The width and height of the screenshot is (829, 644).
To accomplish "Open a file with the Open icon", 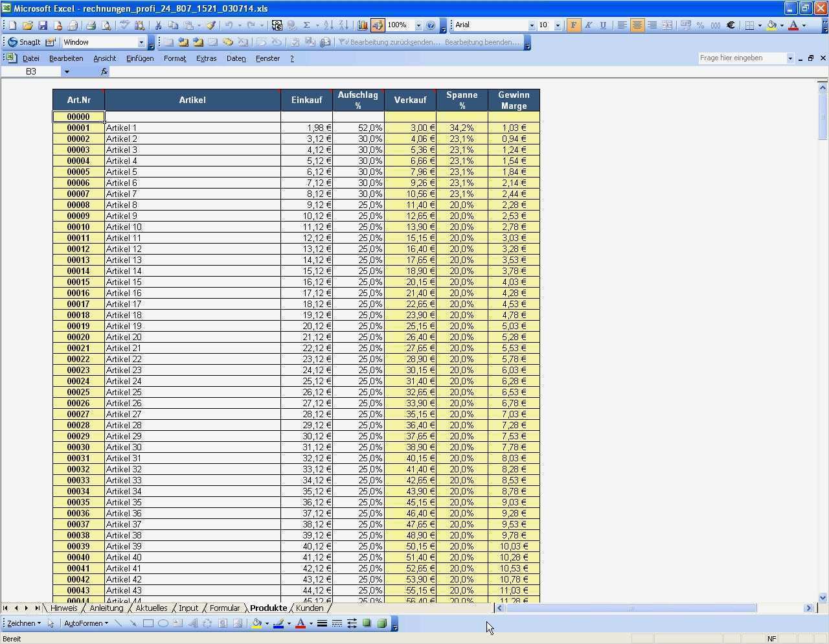I will coord(28,25).
